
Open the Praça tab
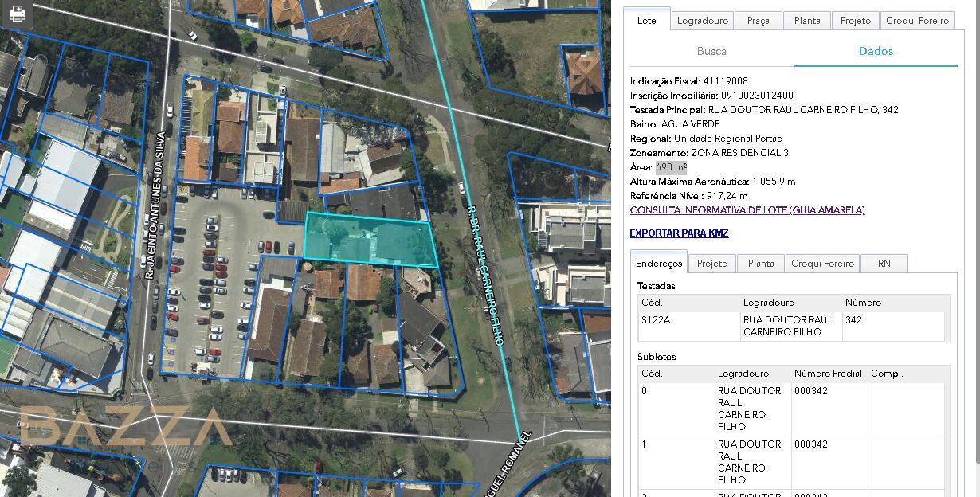758,21
